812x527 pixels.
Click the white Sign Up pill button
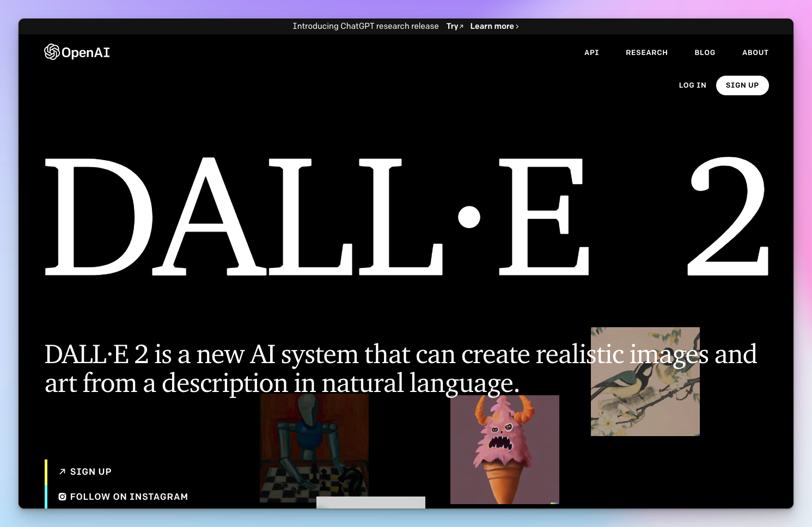point(742,85)
